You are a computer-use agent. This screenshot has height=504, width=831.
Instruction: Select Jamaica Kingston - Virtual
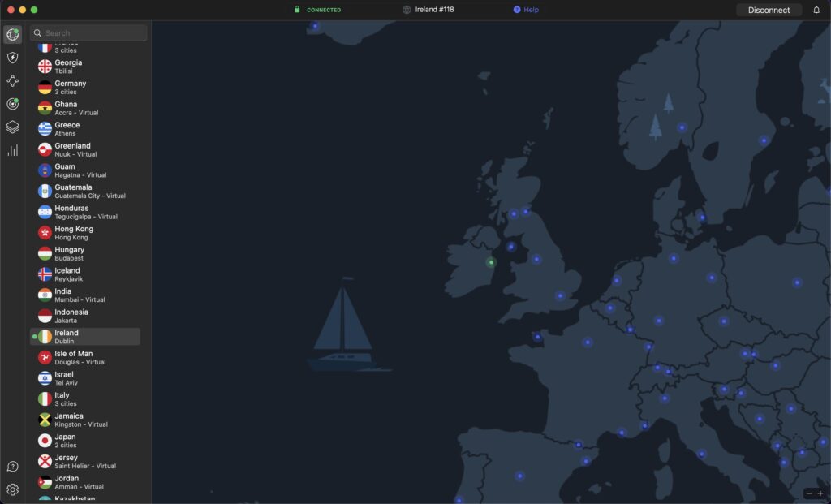(84, 420)
